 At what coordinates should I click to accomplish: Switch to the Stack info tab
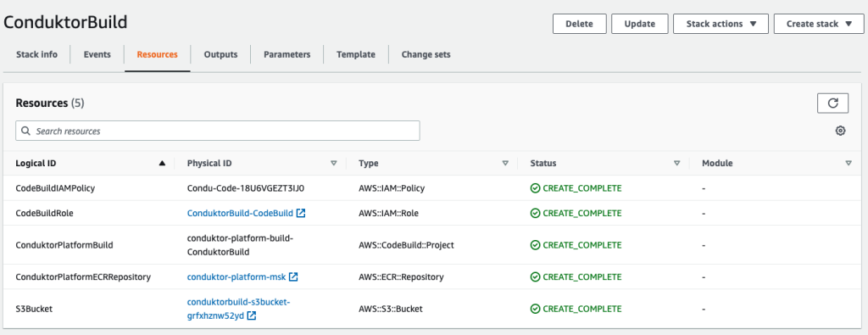(x=36, y=54)
